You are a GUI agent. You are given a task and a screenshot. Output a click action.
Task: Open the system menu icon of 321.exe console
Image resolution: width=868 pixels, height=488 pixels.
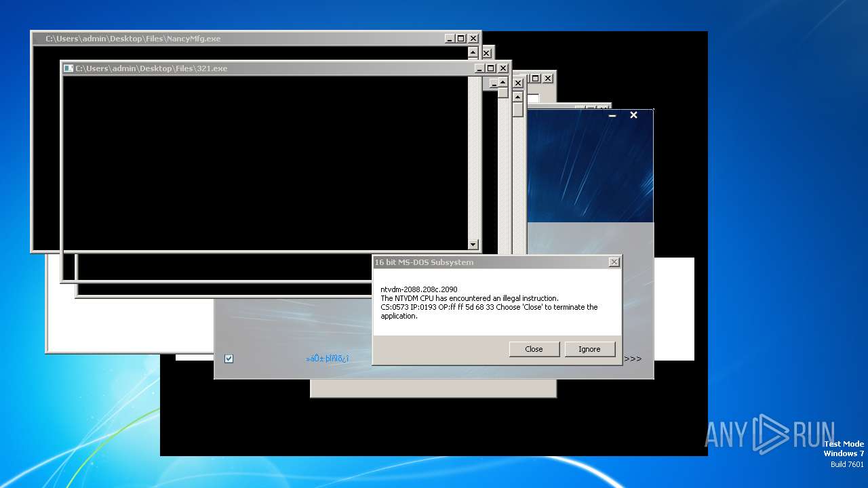[x=68, y=68]
